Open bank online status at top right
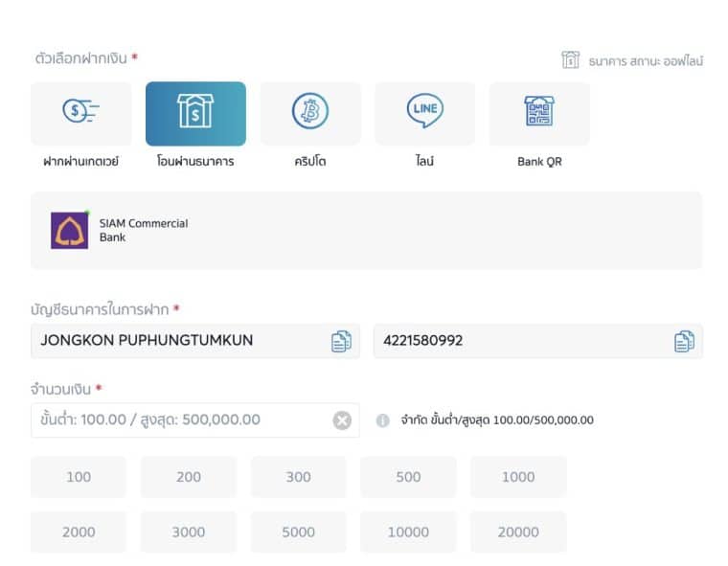728x566 pixels. [632, 60]
